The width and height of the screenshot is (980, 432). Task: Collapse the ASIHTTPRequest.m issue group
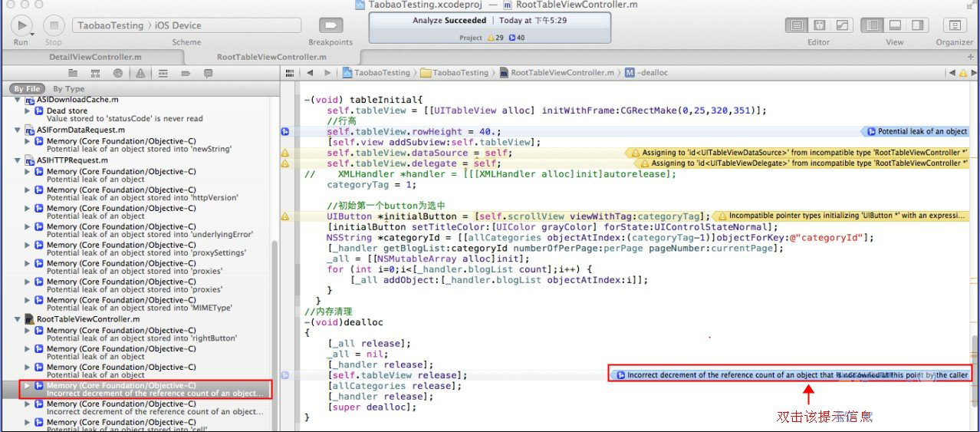[18, 160]
